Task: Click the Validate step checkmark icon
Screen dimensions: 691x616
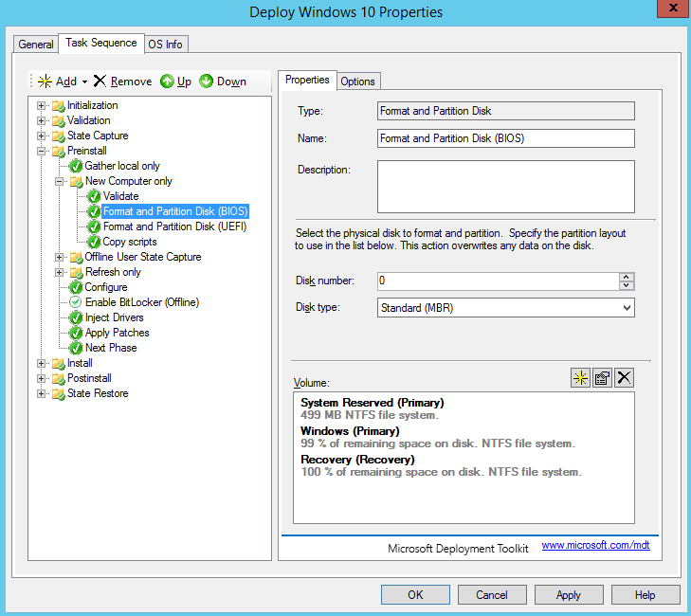Action: point(94,196)
